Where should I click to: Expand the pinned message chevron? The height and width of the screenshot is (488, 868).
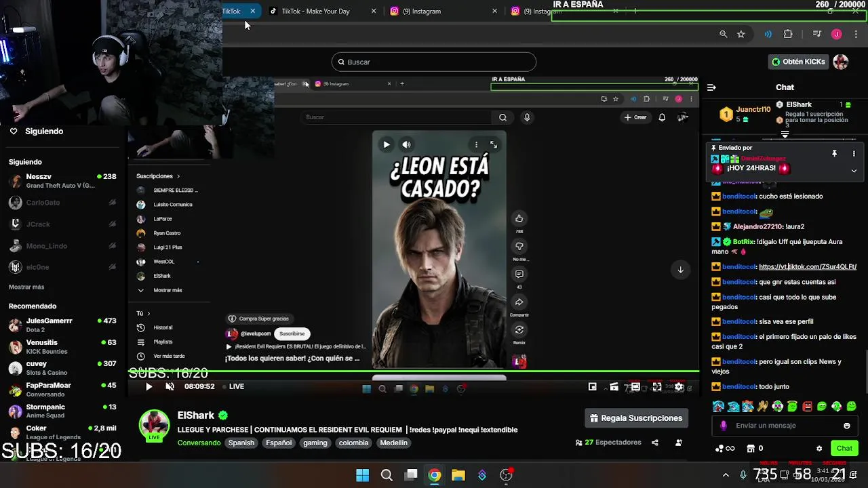coord(854,171)
